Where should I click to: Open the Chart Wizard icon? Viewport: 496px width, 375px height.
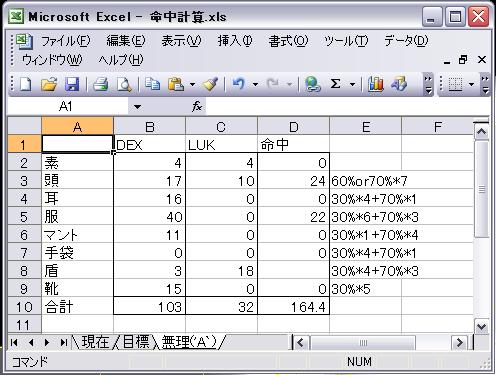[x=376, y=84]
